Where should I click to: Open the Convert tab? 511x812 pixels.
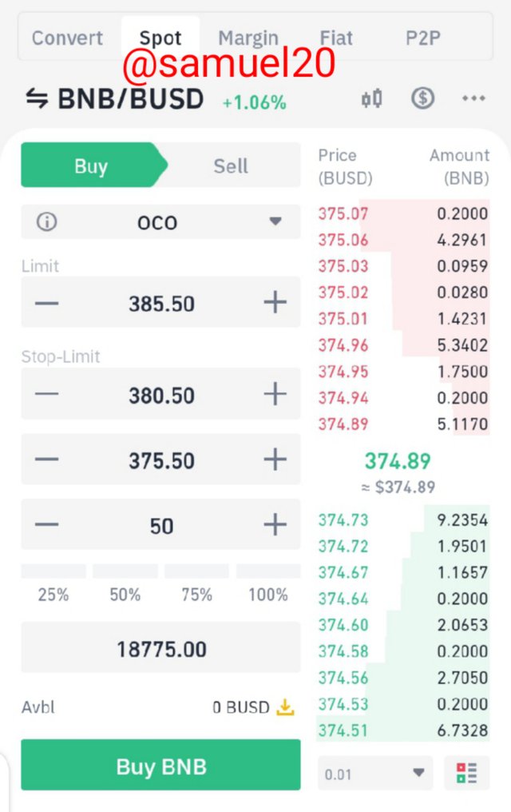[67, 38]
